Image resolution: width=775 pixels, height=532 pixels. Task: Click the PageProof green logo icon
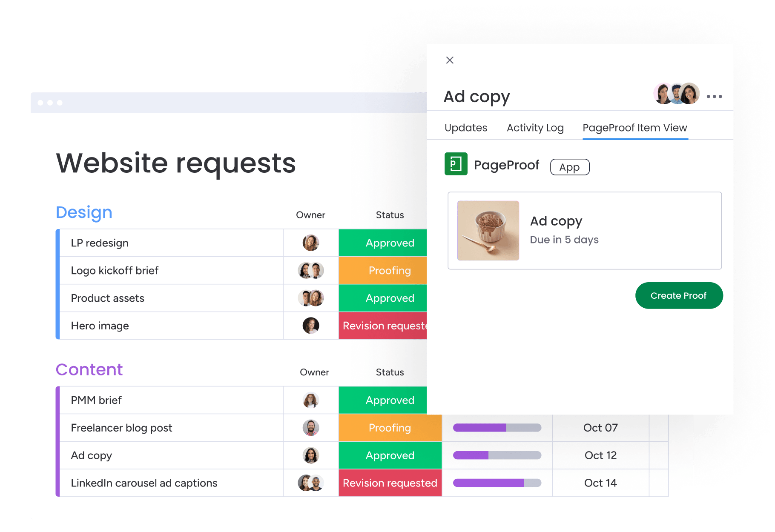point(456,164)
